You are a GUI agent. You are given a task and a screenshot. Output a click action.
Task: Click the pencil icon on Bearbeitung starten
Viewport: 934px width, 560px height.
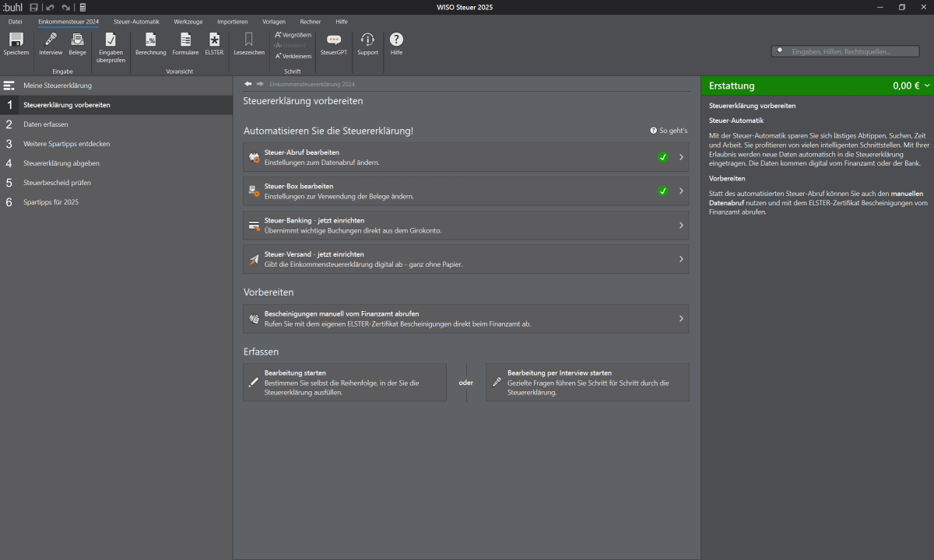tap(253, 383)
